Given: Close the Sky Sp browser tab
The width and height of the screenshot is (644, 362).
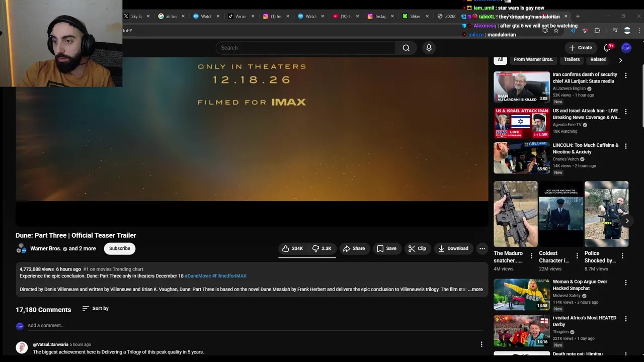Looking at the screenshot, I should click(x=148, y=16).
